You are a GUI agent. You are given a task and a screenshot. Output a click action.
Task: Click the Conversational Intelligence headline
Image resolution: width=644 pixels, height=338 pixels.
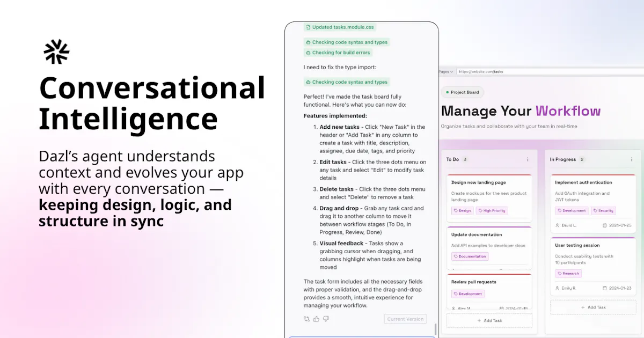point(152,104)
